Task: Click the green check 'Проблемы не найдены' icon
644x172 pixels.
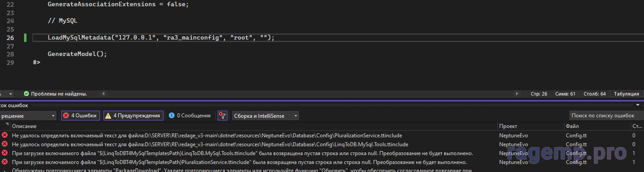Action: coord(26,94)
